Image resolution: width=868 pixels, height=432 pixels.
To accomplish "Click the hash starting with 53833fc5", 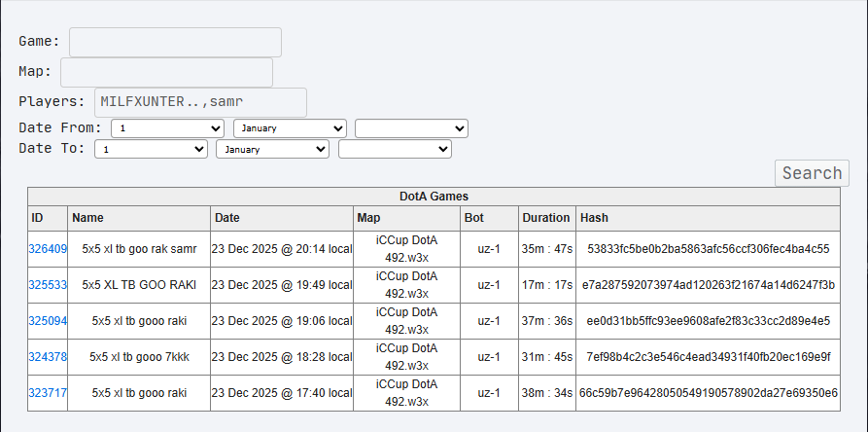I will pos(708,249).
